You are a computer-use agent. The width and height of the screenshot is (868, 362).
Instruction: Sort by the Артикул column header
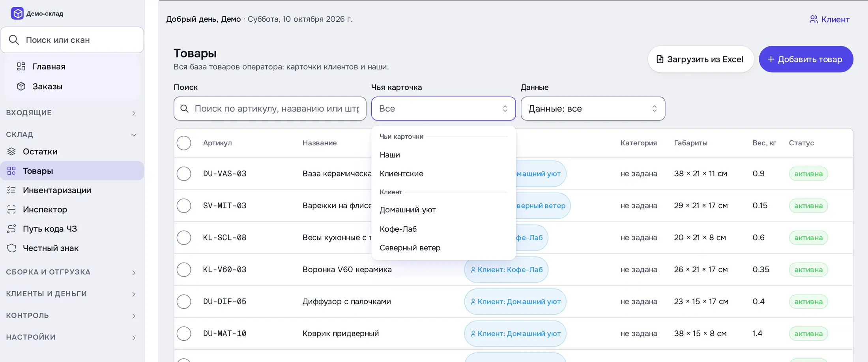(217, 143)
